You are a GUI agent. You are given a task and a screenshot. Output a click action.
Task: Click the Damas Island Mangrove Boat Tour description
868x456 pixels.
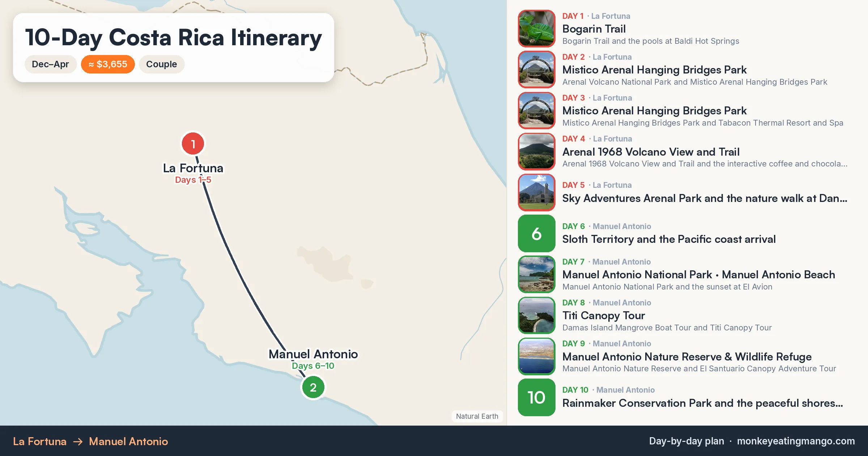point(667,328)
